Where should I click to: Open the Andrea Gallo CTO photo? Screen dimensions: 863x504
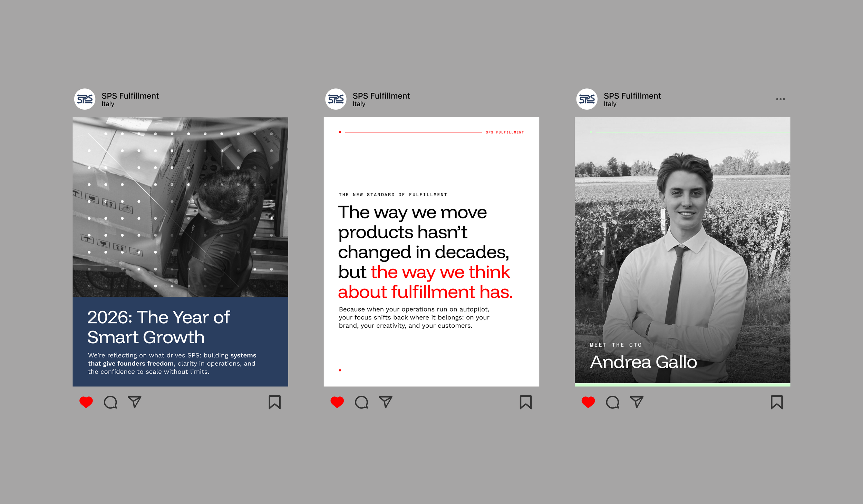[x=682, y=241]
